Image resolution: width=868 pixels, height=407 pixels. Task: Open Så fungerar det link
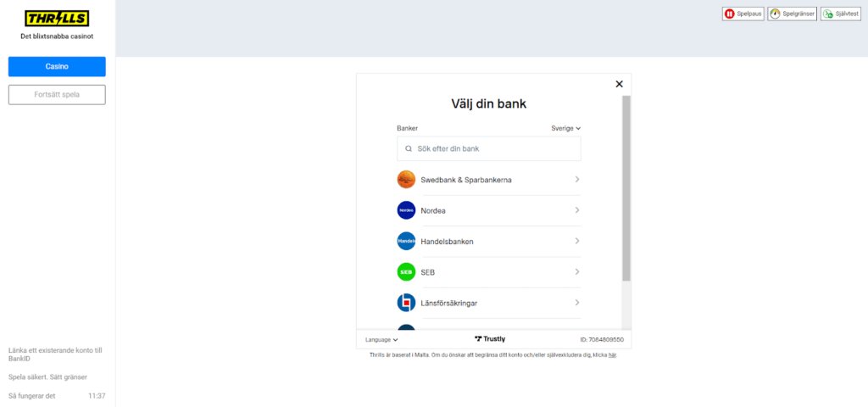(x=32, y=396)
